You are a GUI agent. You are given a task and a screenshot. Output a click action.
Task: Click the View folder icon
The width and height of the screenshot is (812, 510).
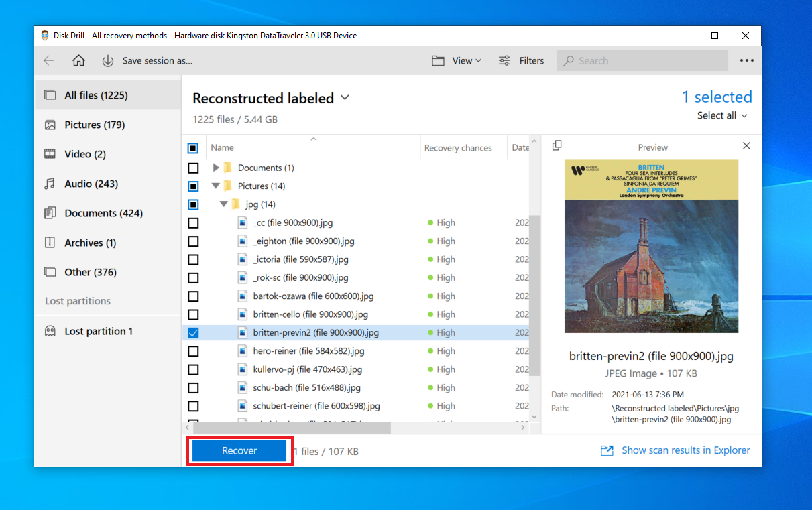(x=438, y=60)
